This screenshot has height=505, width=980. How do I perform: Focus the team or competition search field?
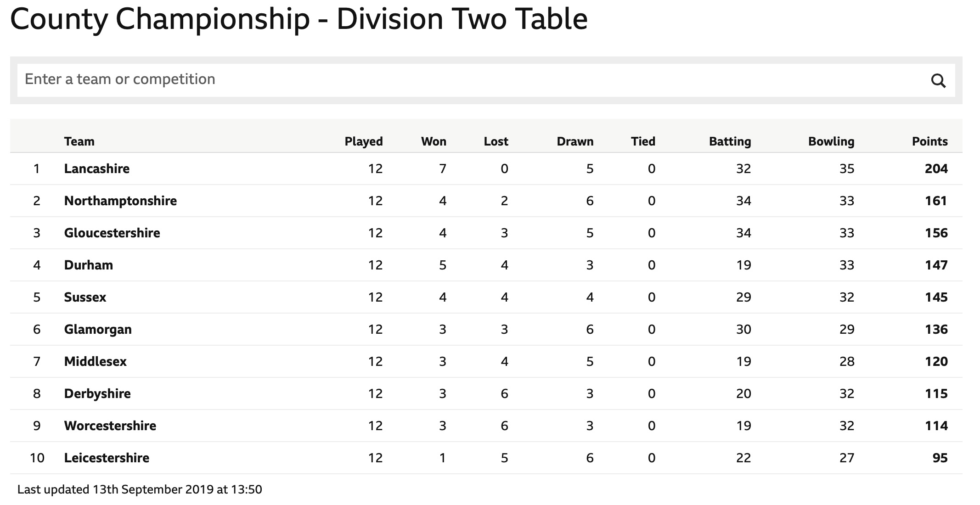(486, 80)
